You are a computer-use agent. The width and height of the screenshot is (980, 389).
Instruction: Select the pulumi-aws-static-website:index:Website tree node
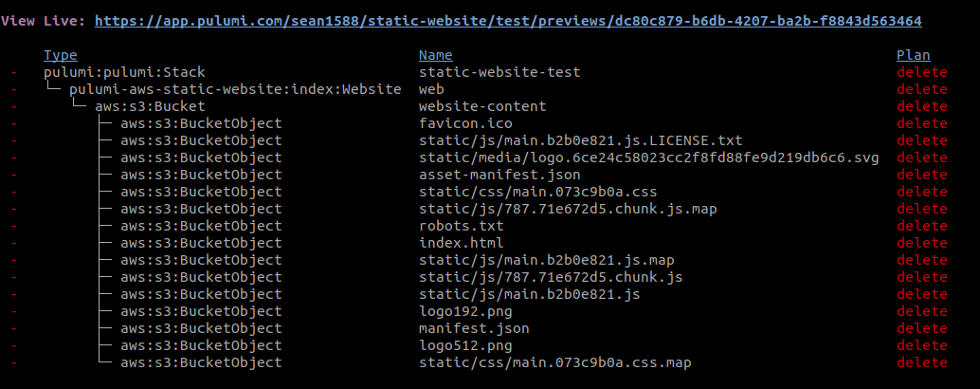(x=235, y=89)
